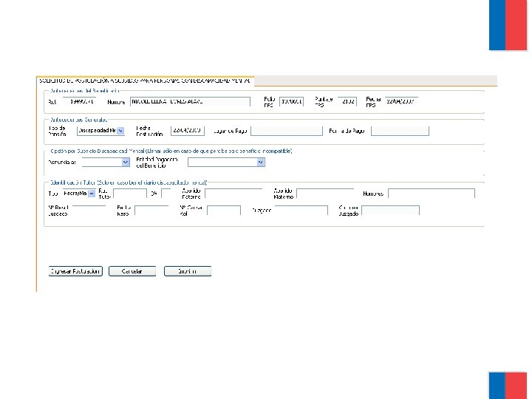Open the tutor Tipo dropdown
Viewport: 532px width, 399px height.
(79, 194)
